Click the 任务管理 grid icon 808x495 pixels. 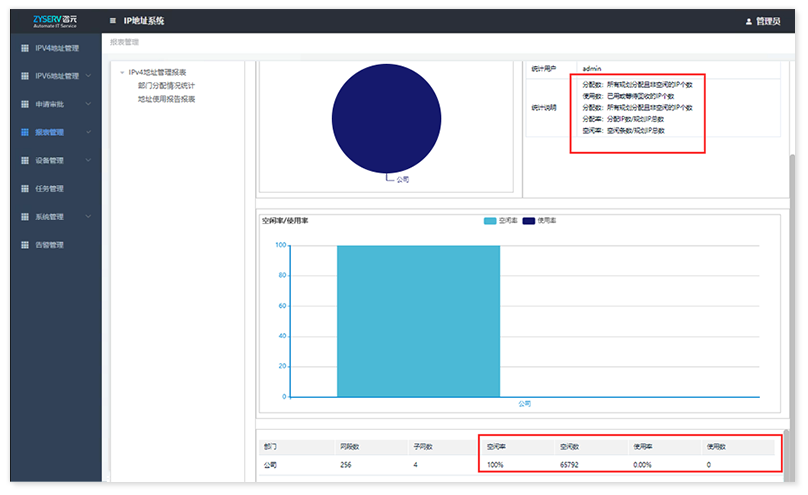[x=24, y=188]
